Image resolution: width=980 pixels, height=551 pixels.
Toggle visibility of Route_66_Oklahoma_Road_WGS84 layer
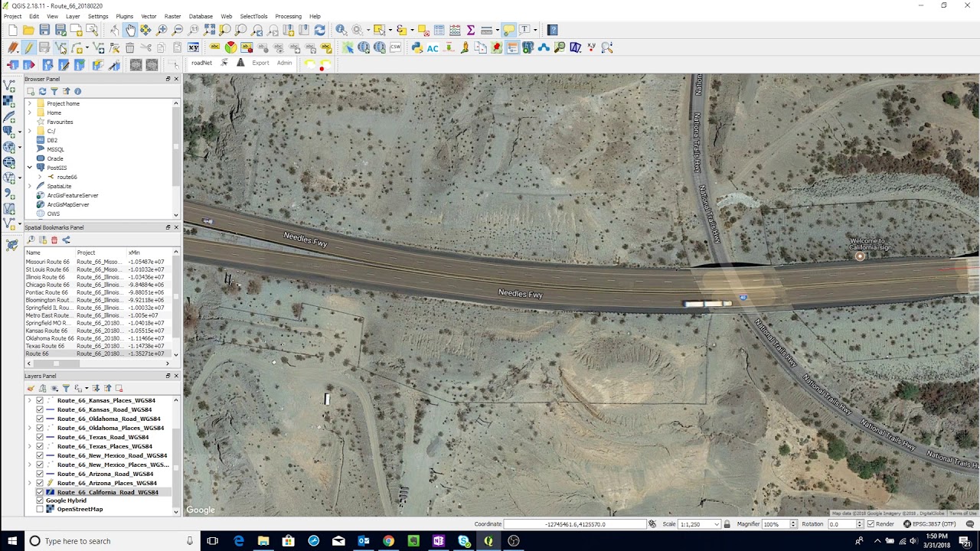click(40, 419)
